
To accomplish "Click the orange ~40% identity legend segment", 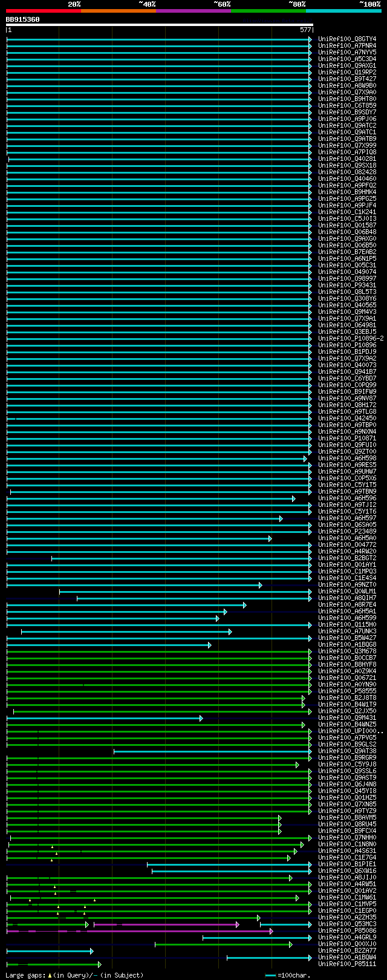I will (x=119, y=11).
